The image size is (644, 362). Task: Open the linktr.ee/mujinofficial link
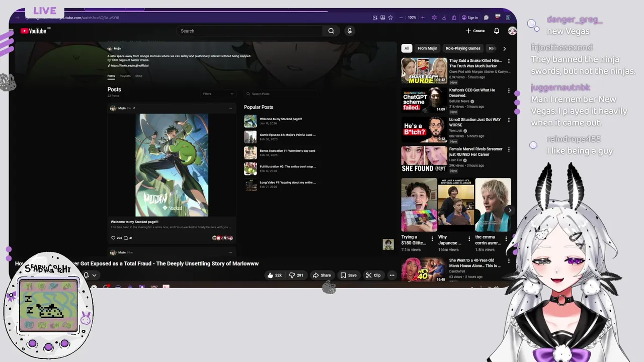pos(128,65)
